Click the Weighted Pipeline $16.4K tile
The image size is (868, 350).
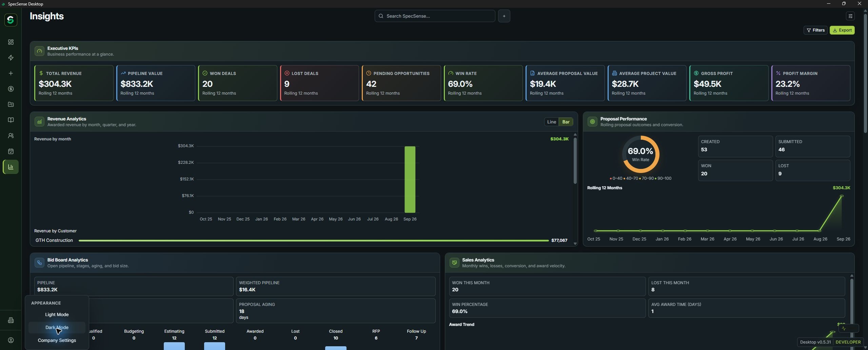point(336,286)
